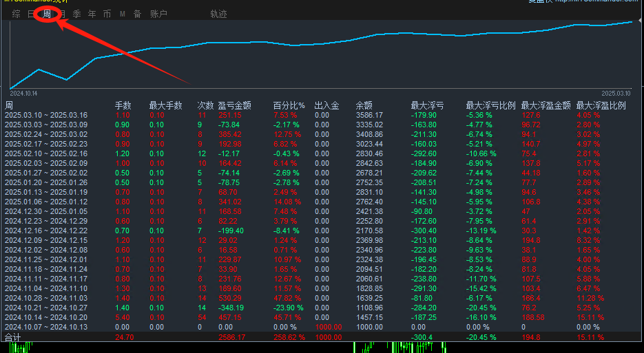Select the 日 (daily) tab
Viewport: 644px width, 353px height.
click(31, 14)
